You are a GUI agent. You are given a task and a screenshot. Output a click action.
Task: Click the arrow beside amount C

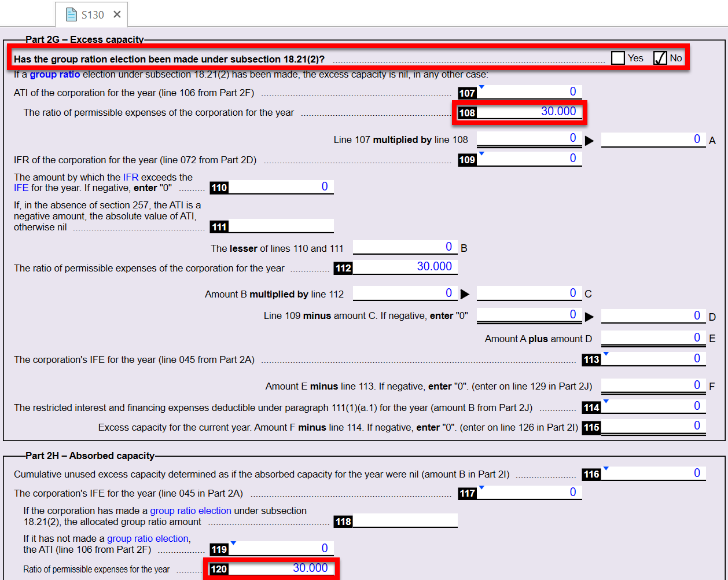[x=465, y=294]
